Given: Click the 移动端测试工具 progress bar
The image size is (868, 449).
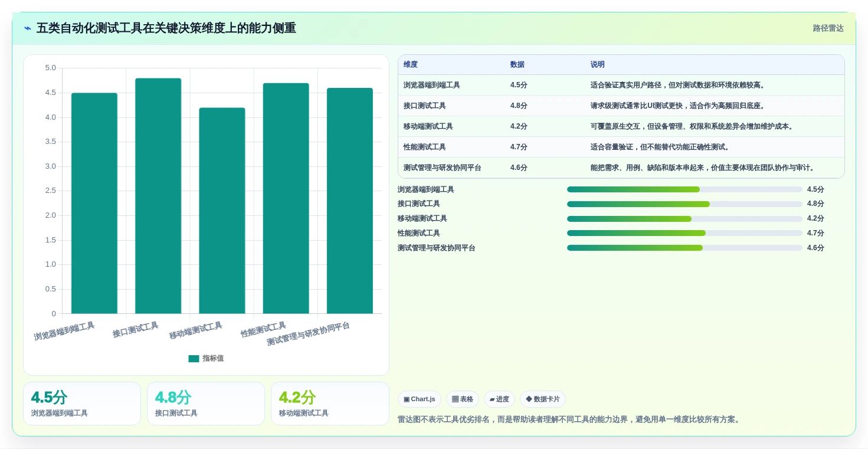Looking at the screenshot, I should [684, 219].
